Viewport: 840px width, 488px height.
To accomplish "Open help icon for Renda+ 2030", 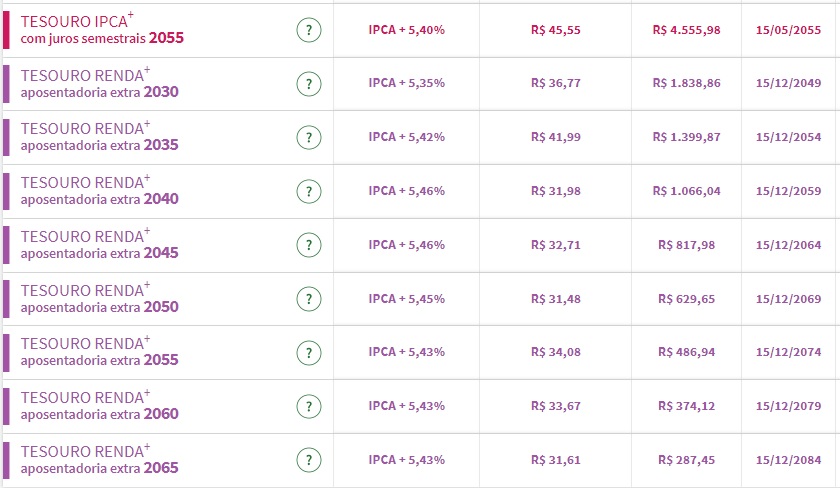I will 309,84.
